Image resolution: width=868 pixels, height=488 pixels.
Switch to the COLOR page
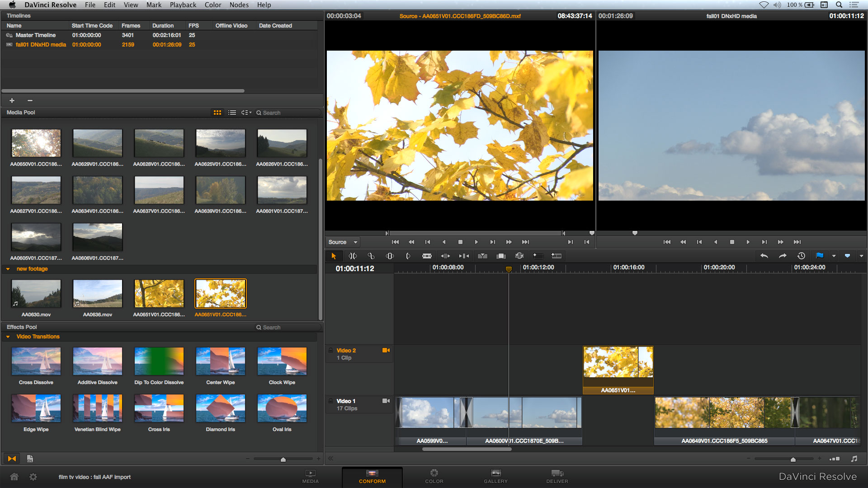tap(434, 477)
